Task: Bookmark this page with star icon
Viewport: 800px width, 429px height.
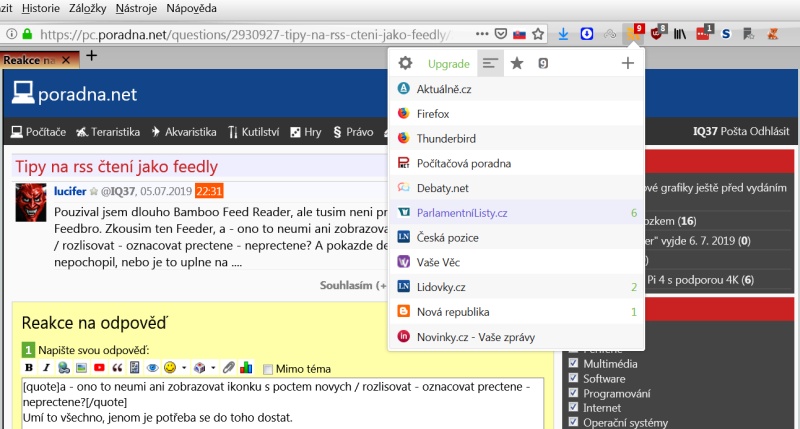Action: click(538, 34)
